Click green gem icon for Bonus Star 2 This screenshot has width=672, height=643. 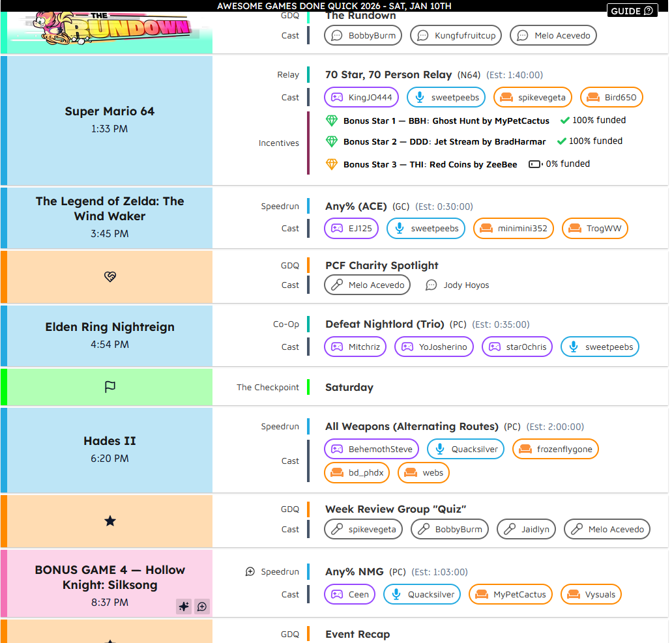point(331,141)
